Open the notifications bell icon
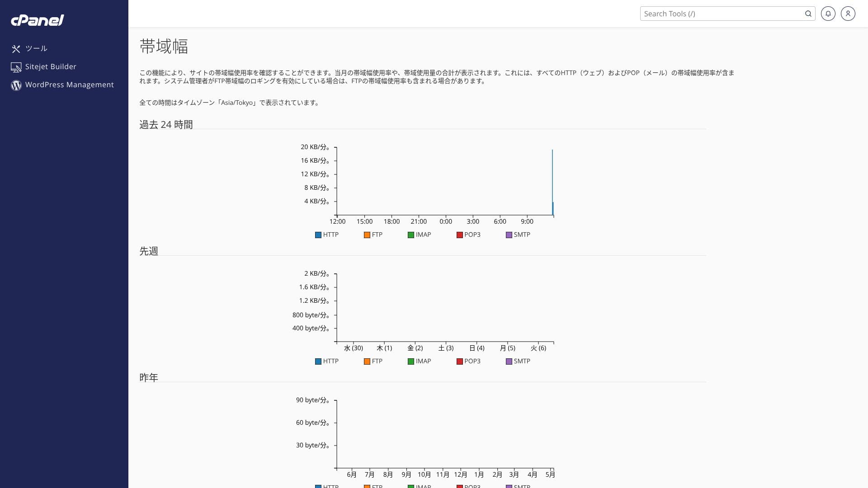 pyautogui.click(x=828, y=14)
